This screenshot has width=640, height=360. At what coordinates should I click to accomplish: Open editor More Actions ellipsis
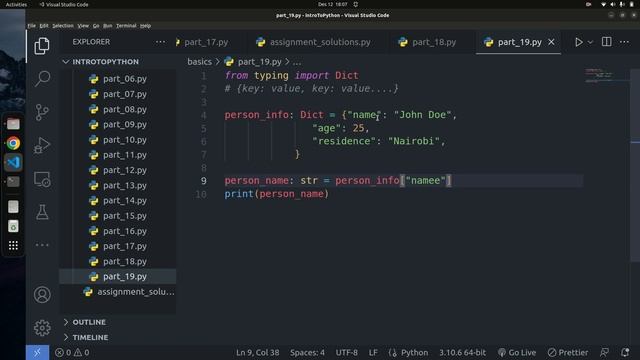[x=624, y=42]
